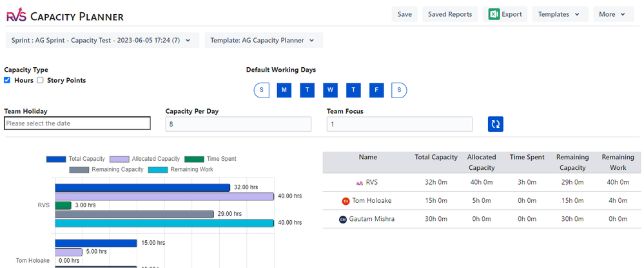Open the Templates dropdown menu
Screen dimensions: 644x268
tap(559, 14)
